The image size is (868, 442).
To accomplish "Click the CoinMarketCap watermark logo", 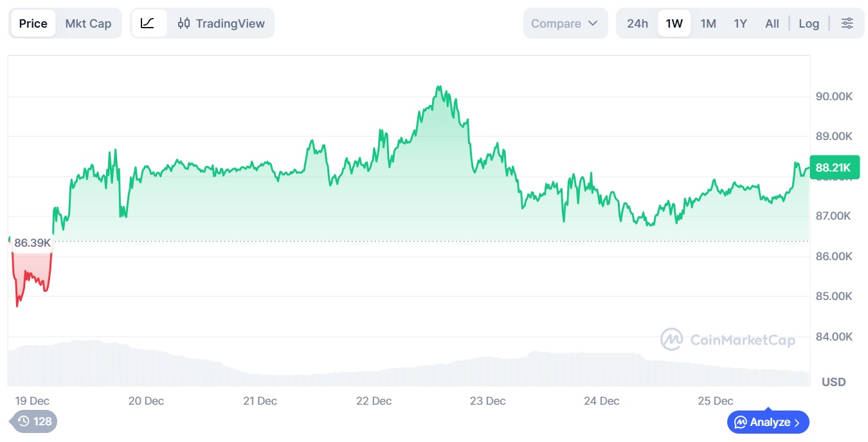I will pos(728,340).
